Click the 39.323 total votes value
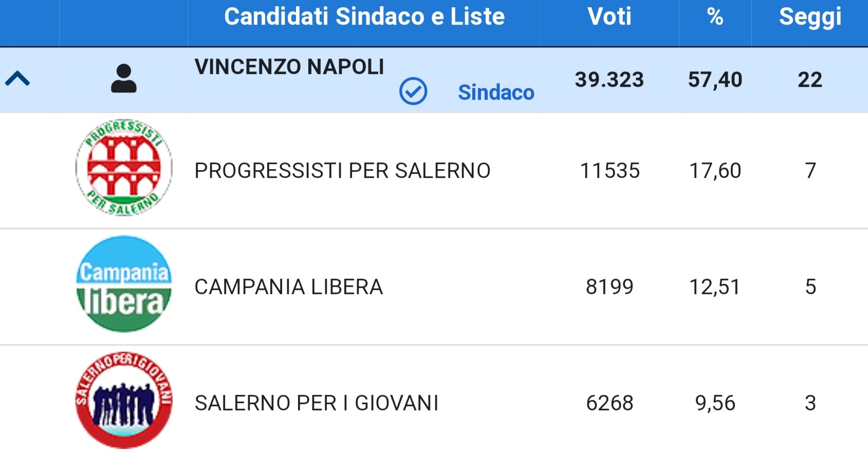Image resolution: width=868 pixels, height=455 pixels. 610,80
